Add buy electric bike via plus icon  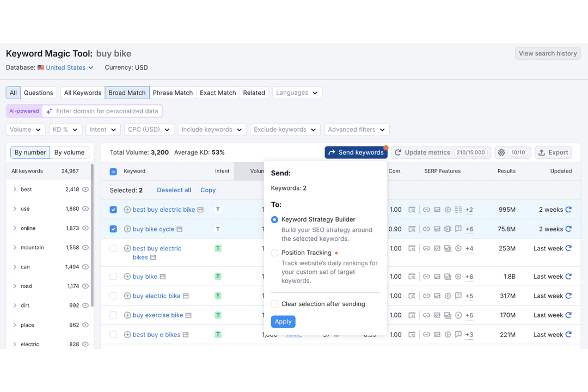click(127, 296)
